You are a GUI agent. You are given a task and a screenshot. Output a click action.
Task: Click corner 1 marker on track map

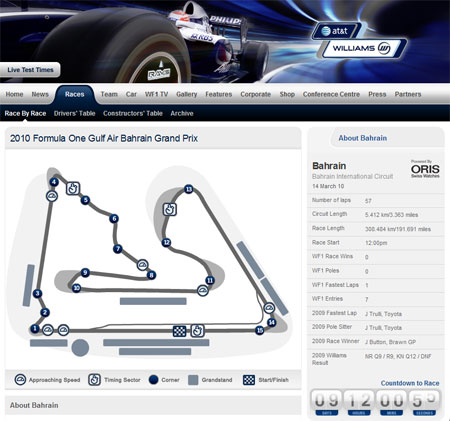(x=35, y=328)
